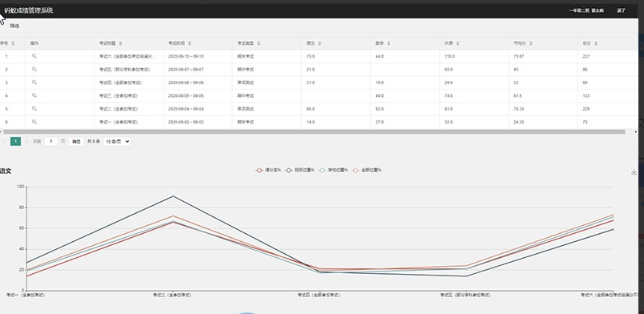This screenshot has height=314, width=644.
Task: Click the previous page arrow in pagination
Action: (x=5, y=142)
